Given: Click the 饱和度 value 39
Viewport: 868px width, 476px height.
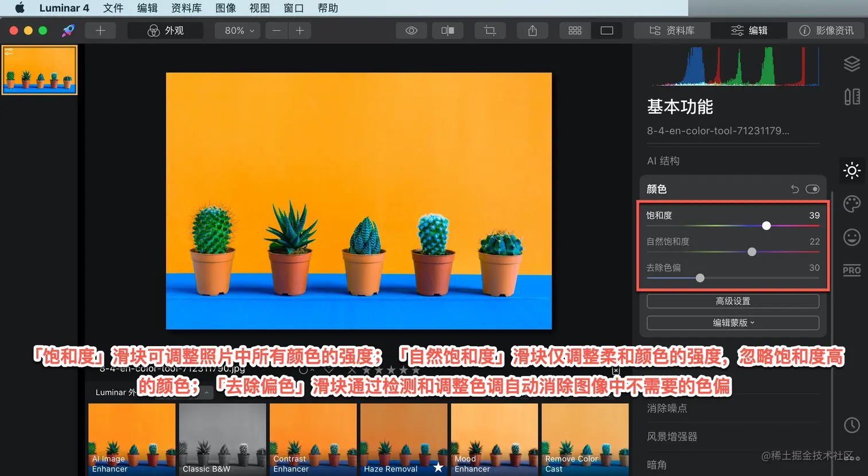Looking at the screenshot, I should click(814, 215).
